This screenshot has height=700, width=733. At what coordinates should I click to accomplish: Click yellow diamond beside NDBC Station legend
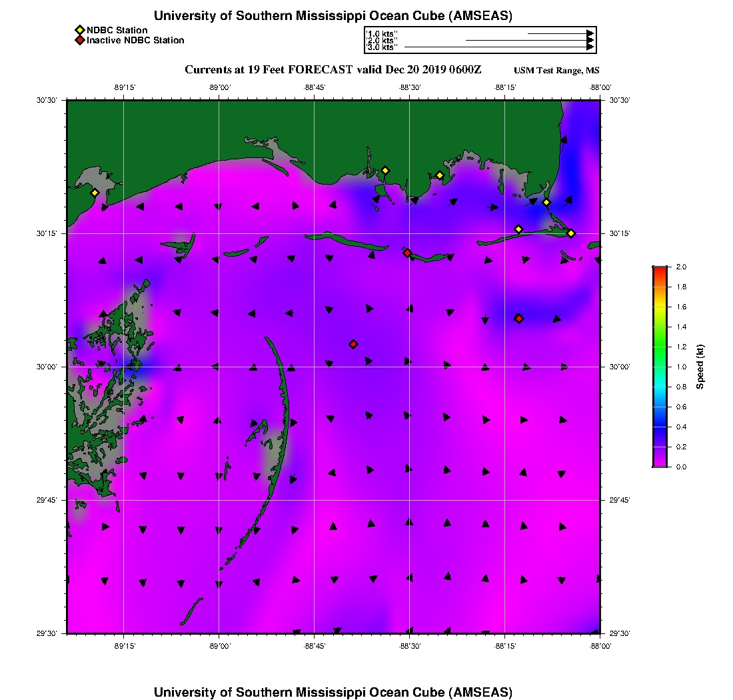click(79, 31)
